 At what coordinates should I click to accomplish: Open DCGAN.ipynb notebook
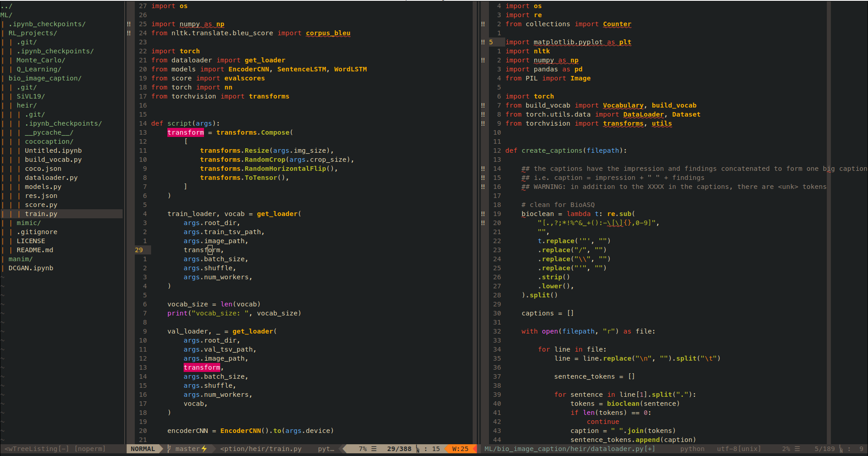tap(31, 268)
